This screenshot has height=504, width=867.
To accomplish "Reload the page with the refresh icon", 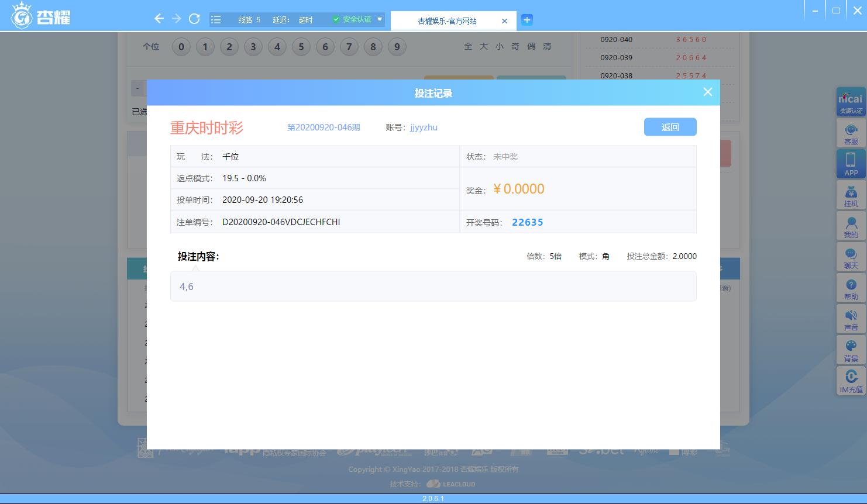I will click(x=194, y=19).
